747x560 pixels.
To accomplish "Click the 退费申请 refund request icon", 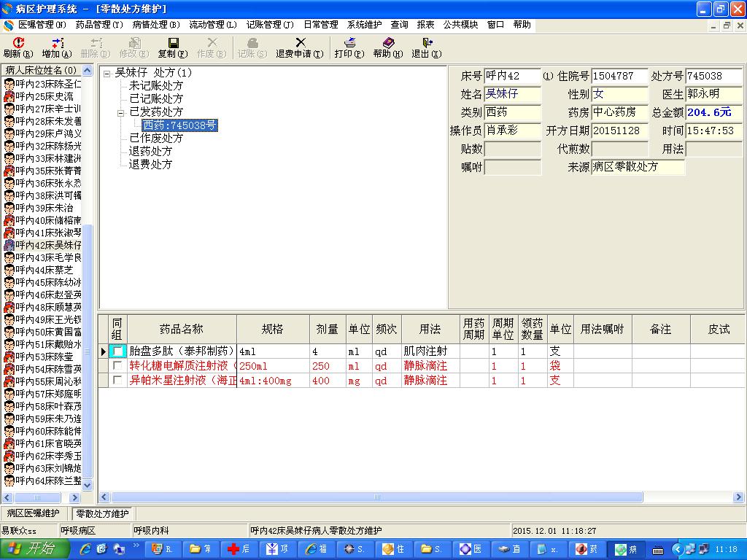I will 300,43.
